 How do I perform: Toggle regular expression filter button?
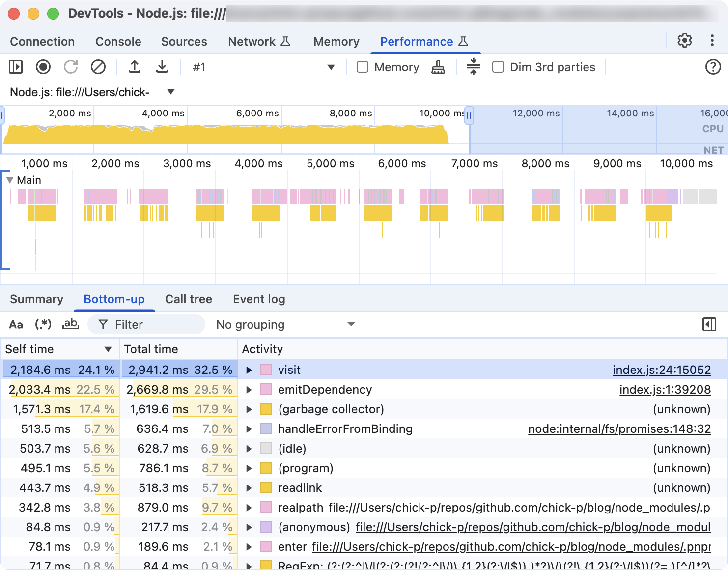click(43, 324)
